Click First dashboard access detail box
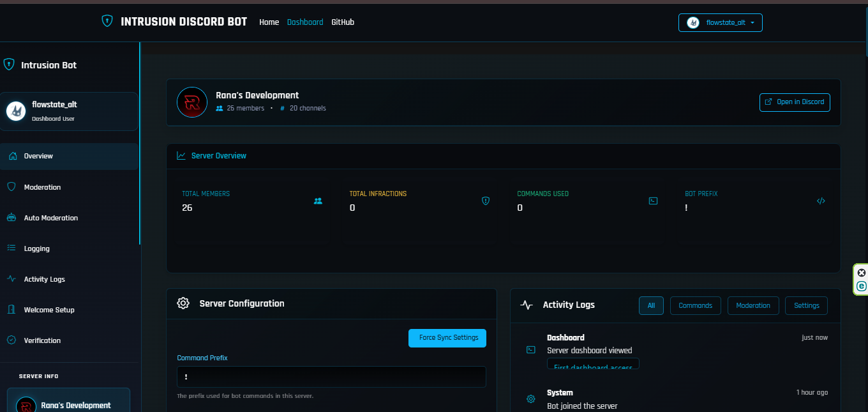This screenshot has height=412, width=868. click(x=593, y=364)
